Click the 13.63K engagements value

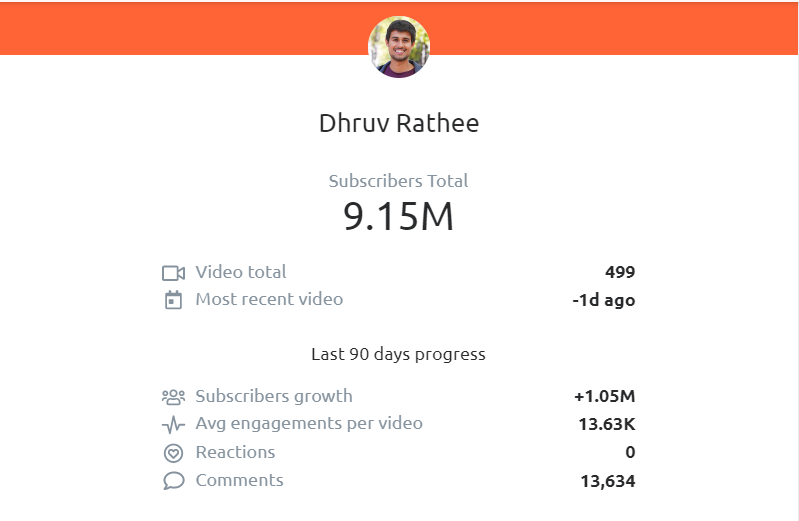[x=607, y=424]
